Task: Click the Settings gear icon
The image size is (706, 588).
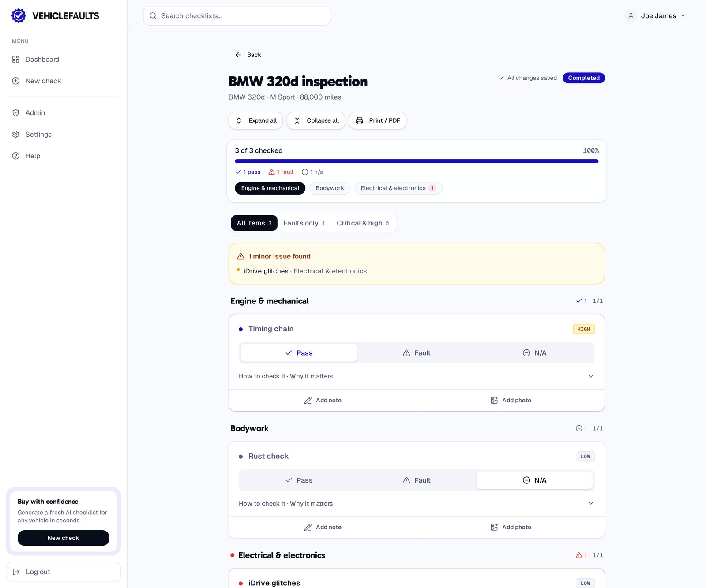Action: [16, 135]
